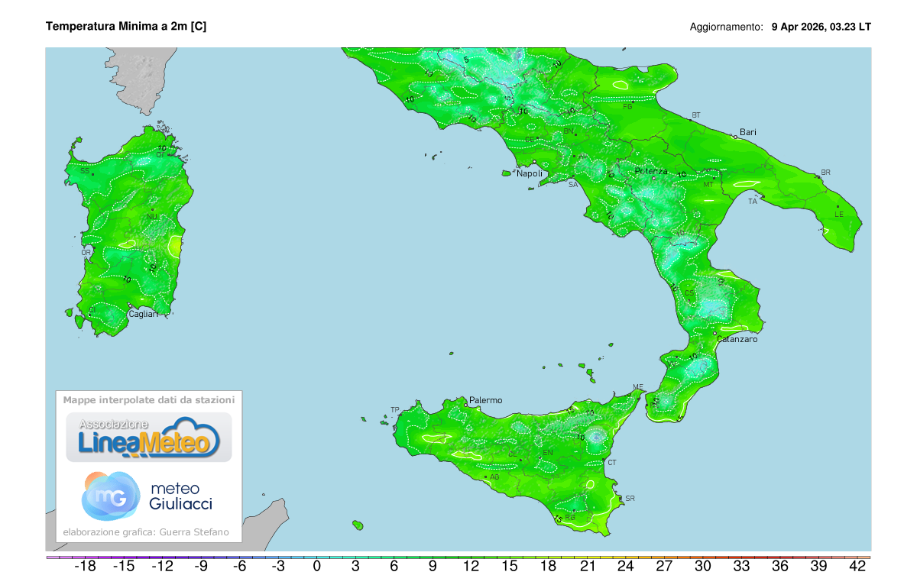917x588 pixels.
Task: Select the TA province label in Puglia
Action: coord(752,202)
